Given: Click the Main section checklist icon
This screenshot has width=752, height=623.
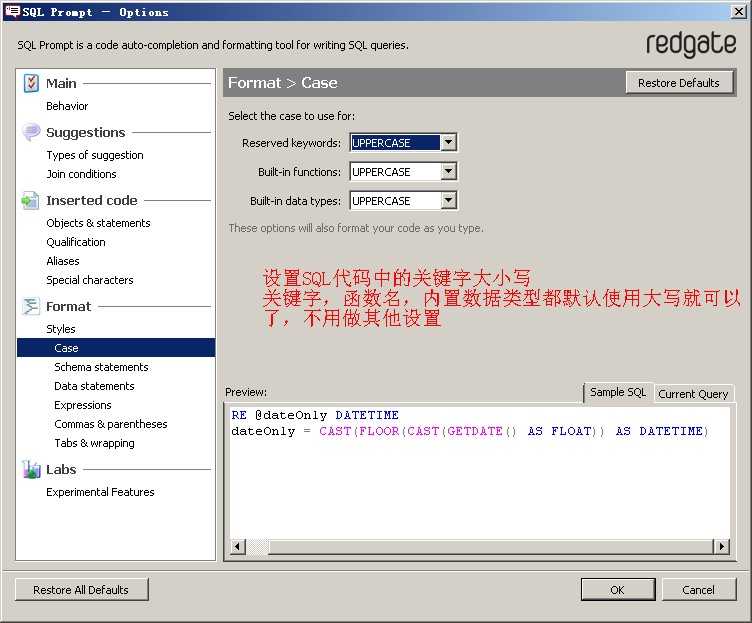Looking at the screenshot, I should [31, 83].
